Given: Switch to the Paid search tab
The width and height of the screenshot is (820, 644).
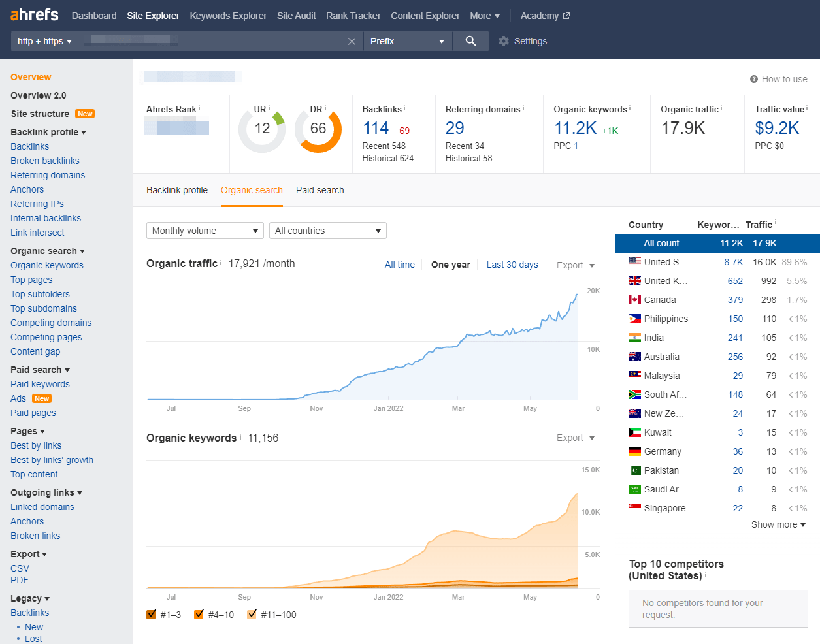Looking at the screenshot, I should (320, 190).
